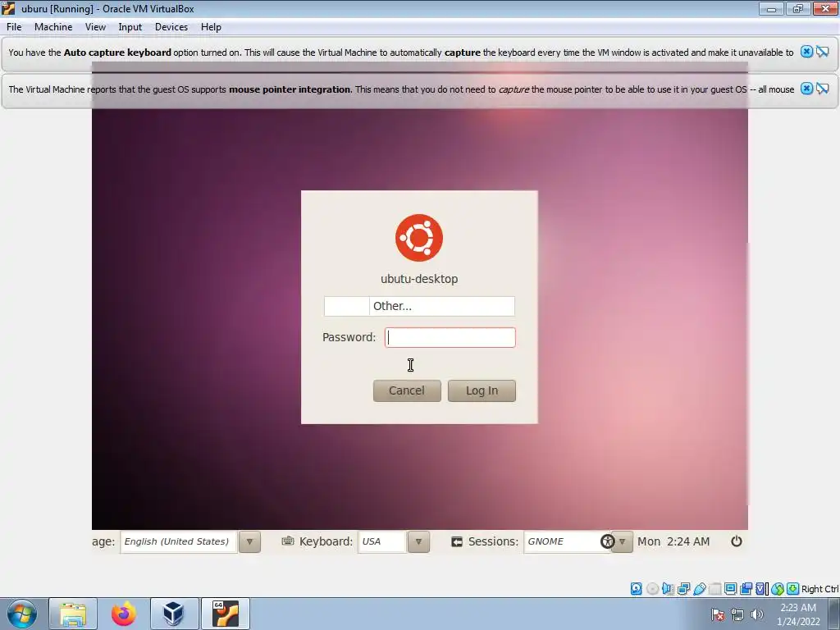
Task: Open the File menu
Action: click(14, 27)
